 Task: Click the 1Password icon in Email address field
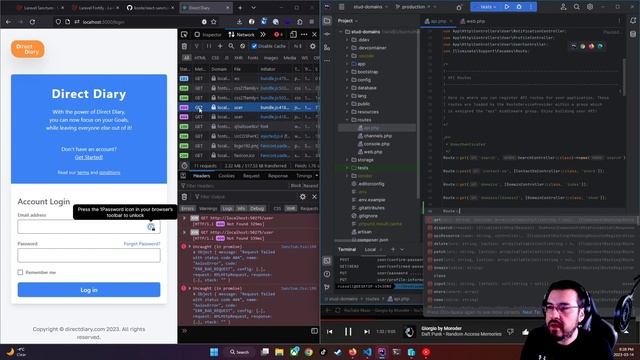[151, 227]
